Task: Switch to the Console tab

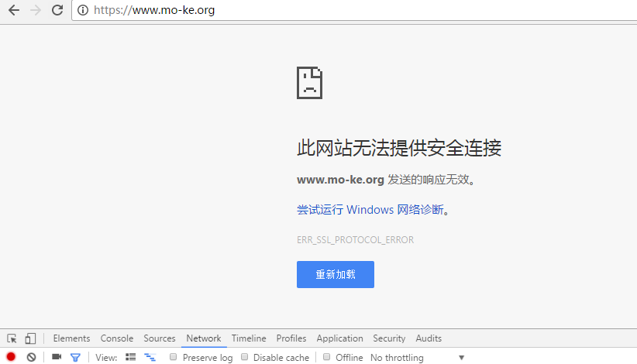Action: click(x=117, y=338)
